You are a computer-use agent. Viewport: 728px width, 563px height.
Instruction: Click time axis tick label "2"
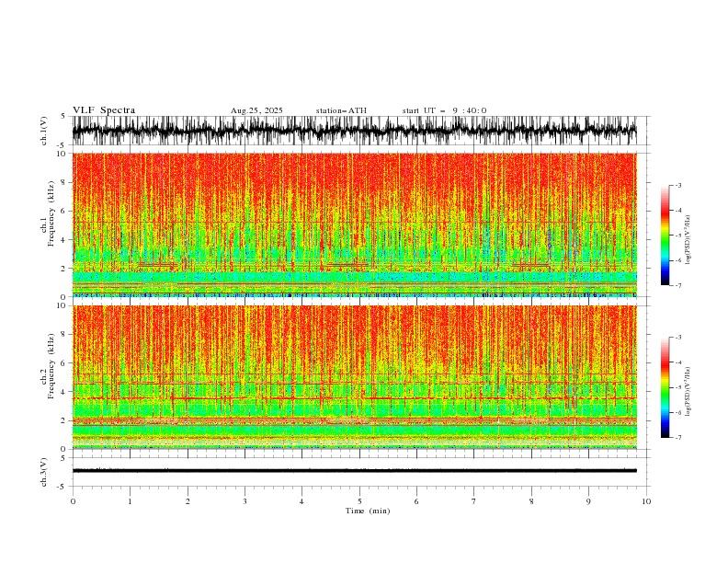[188, 501]
